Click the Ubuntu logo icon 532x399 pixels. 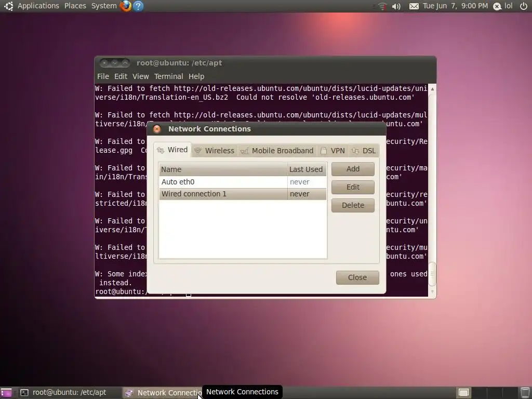[8, 6]
